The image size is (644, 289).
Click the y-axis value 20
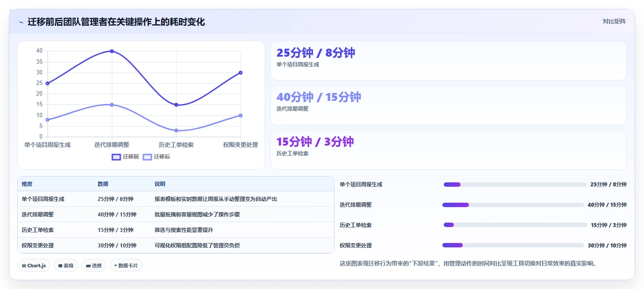click(39, 94)
